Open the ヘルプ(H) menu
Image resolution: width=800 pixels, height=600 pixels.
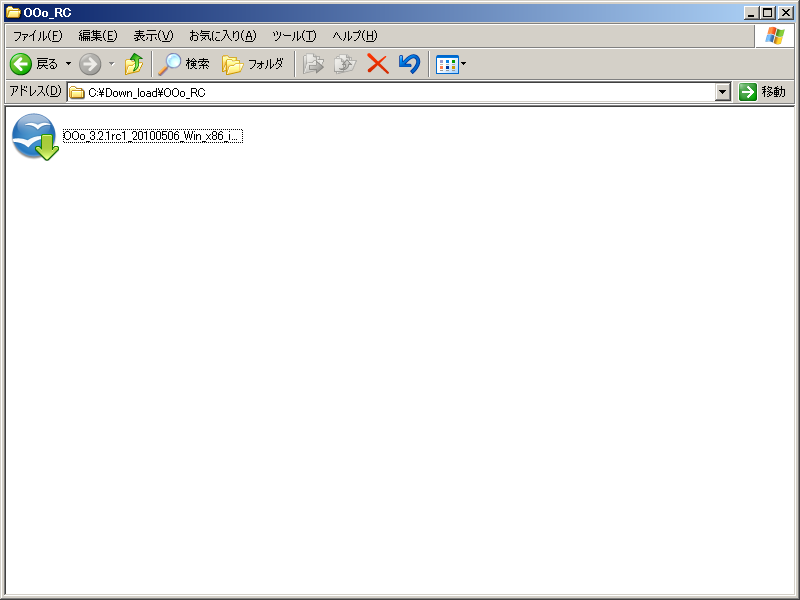355,36
